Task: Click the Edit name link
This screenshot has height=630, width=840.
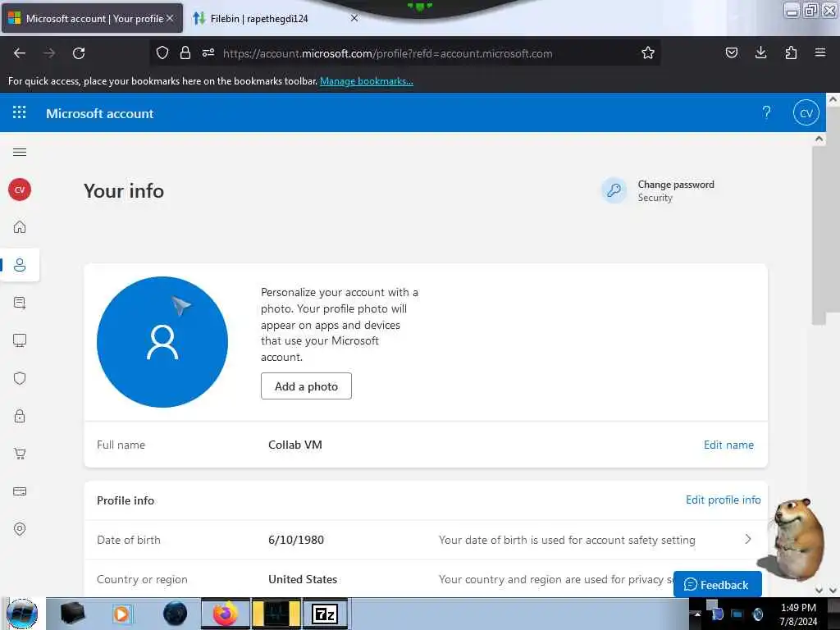Action: (728, 445)
